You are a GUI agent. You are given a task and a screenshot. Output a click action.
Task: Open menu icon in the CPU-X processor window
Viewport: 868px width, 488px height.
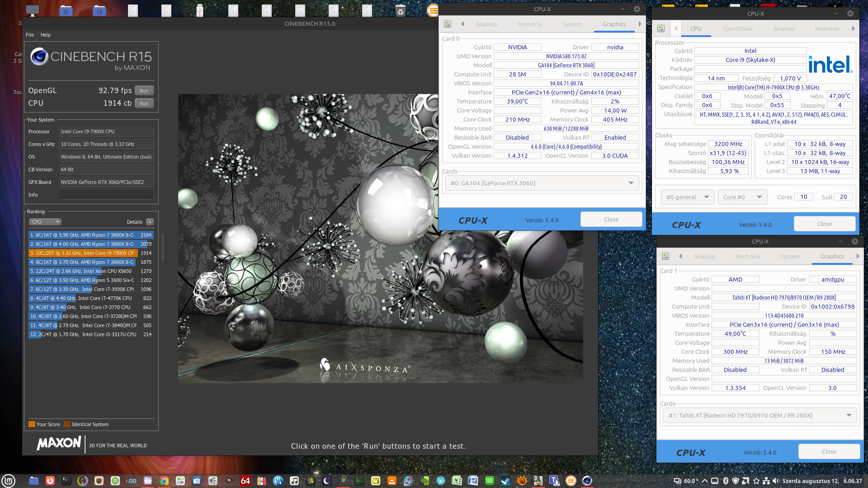click(x=661, y=28)
